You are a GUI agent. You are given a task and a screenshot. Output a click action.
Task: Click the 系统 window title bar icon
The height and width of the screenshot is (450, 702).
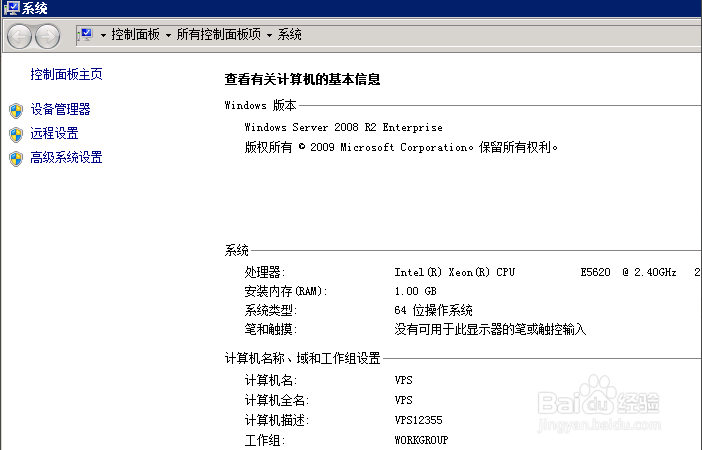pos(12,8)
